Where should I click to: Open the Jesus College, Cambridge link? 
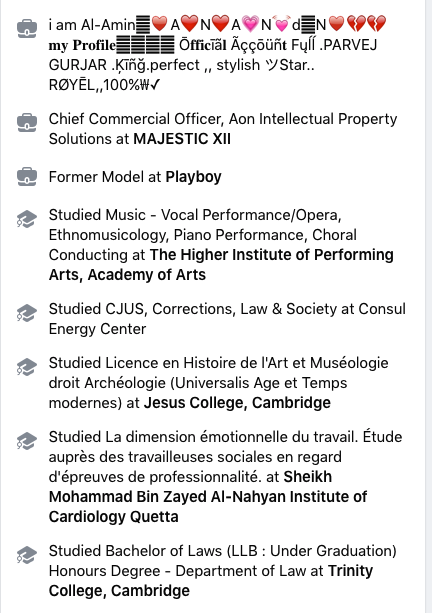click(x=237, y=403)
